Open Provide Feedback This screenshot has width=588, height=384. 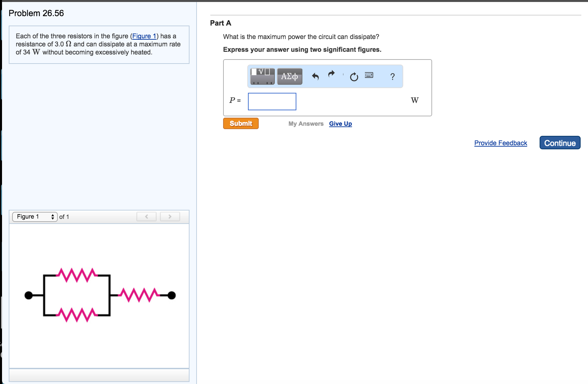(x=500, y=143)
